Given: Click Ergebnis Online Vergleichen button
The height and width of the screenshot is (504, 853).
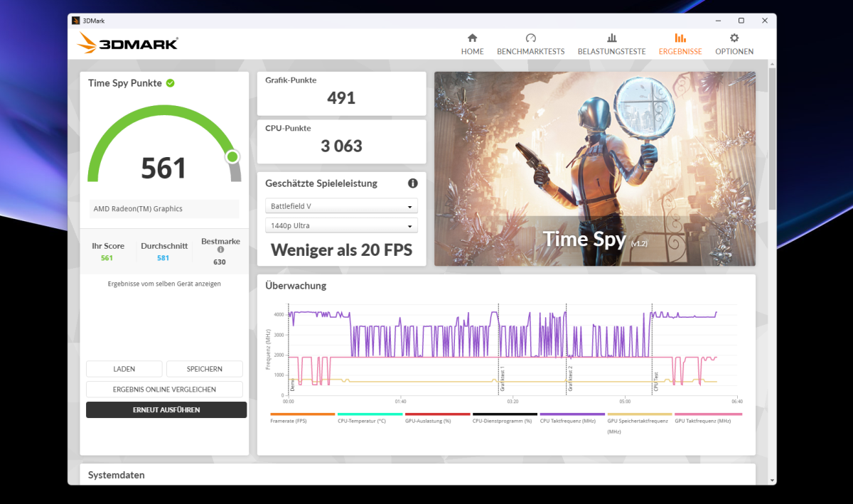Looking at the screenshot, I should [x=164, y=390].
